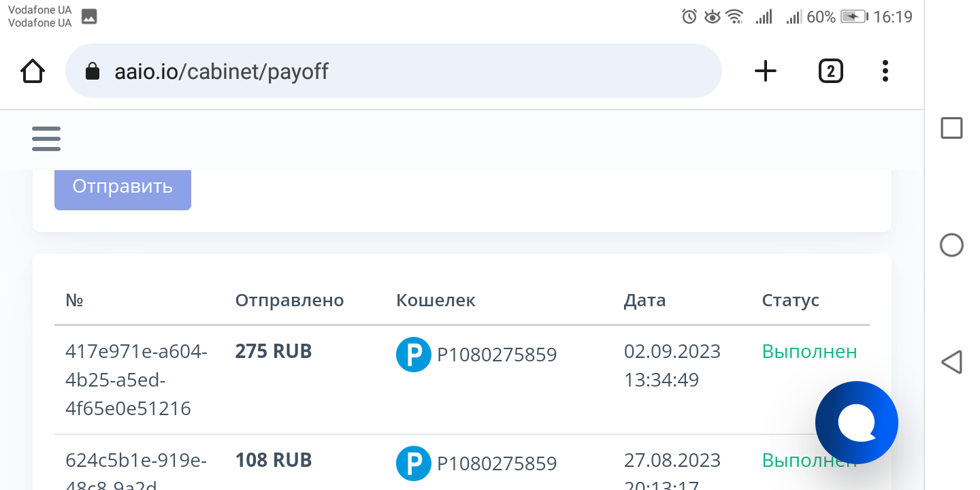The height and width of the screenshot is (490, 980).
Task: Open the tab switcher showing 2 tabs
Action: 830,71
